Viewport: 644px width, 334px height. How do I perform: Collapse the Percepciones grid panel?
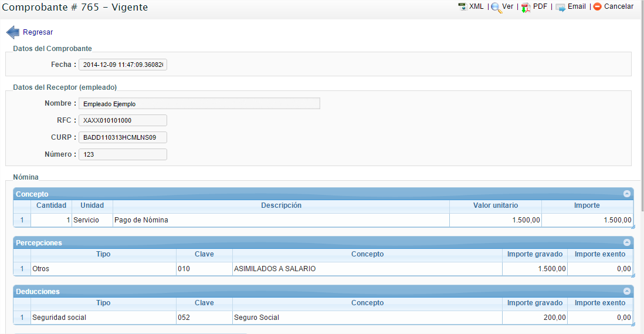626,242
